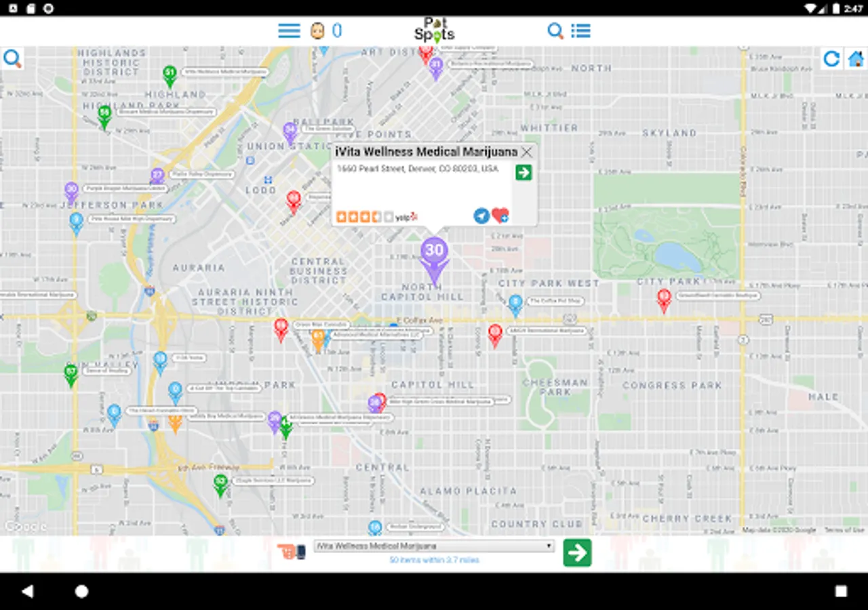Click the iVita Wellness Medical Marijuana popup title

[427, 152]
